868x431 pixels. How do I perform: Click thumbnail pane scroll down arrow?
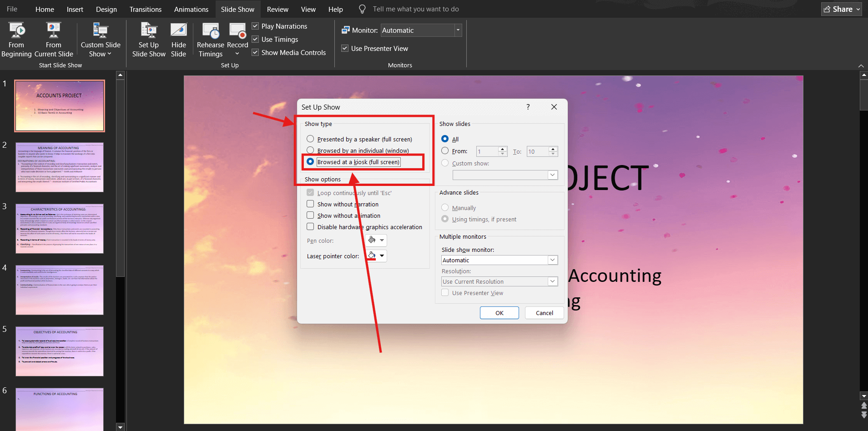[x=120, y=427]
